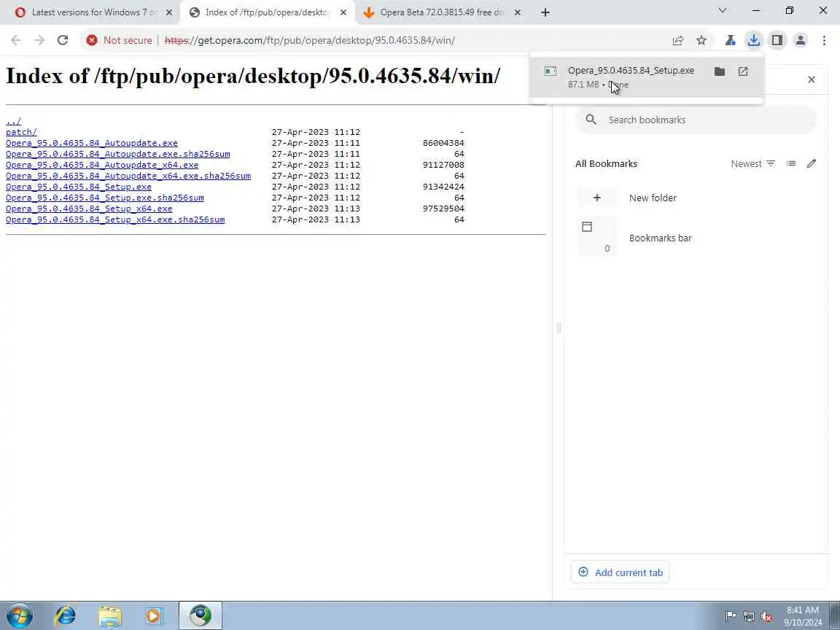Click the Search bookmarks field
840x630 pixels.
(x=696, y=120)
